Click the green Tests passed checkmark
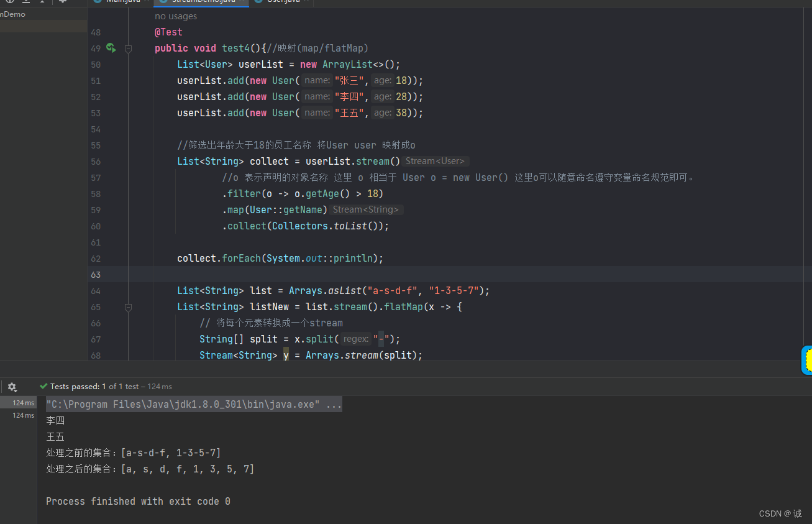 [x=43, y=387]
